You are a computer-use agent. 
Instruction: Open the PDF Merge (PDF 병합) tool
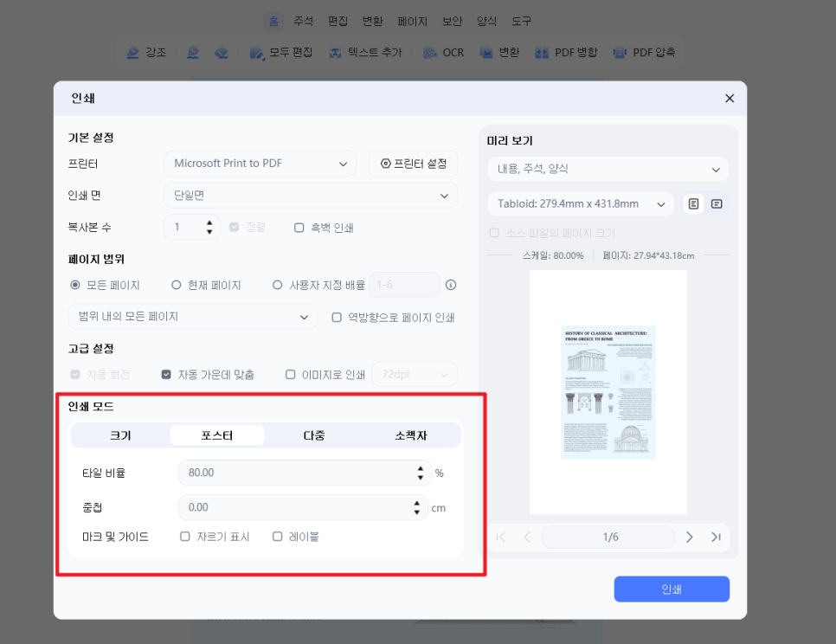point(566,52)
